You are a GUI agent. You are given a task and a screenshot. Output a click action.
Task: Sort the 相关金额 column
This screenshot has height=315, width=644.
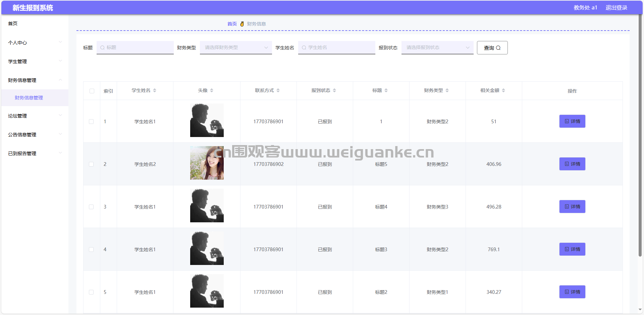point(503,91)
